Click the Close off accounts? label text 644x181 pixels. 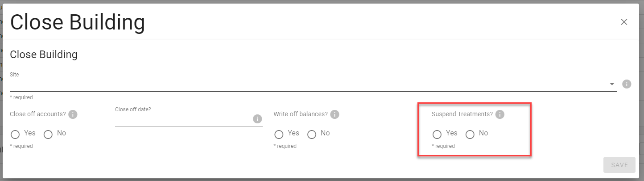38,114
